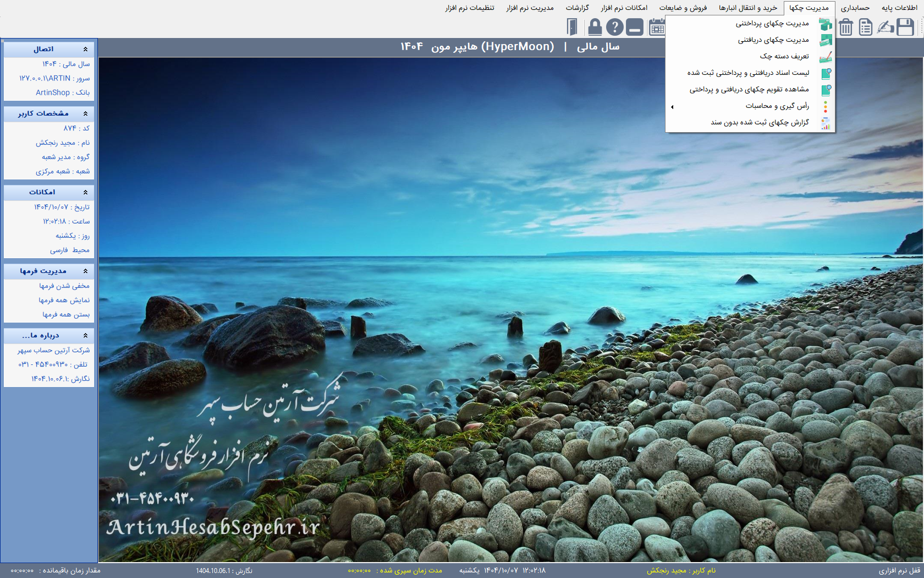Click the trash delete toolbar icon
The width and height of the screenshot is (924, 578).
point(846,26)
